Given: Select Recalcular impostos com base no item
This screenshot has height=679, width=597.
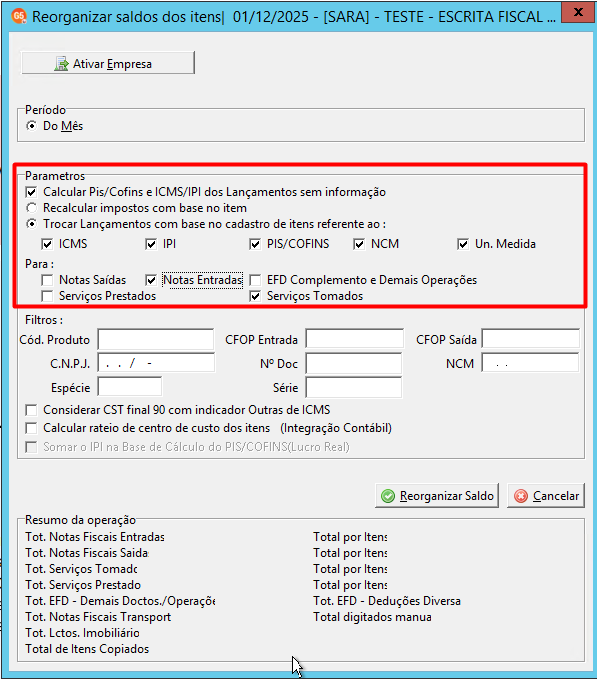Looking at the screenshot, I should 32,208.
